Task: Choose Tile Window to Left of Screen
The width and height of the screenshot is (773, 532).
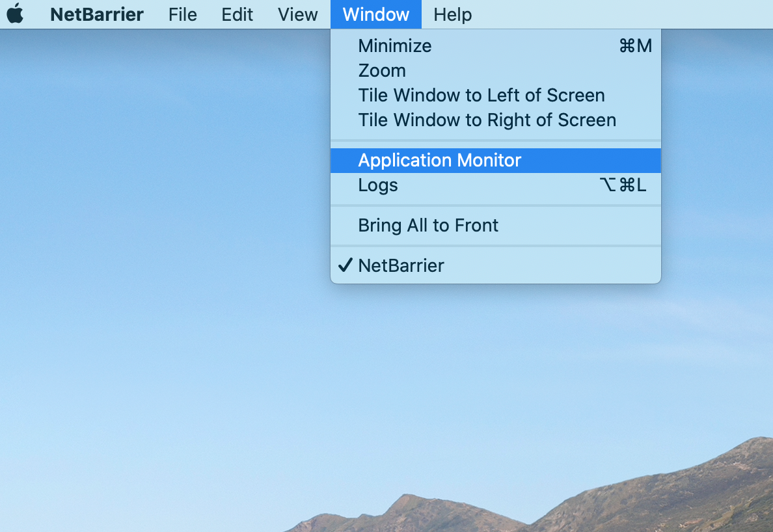Action: pos(495,95)
